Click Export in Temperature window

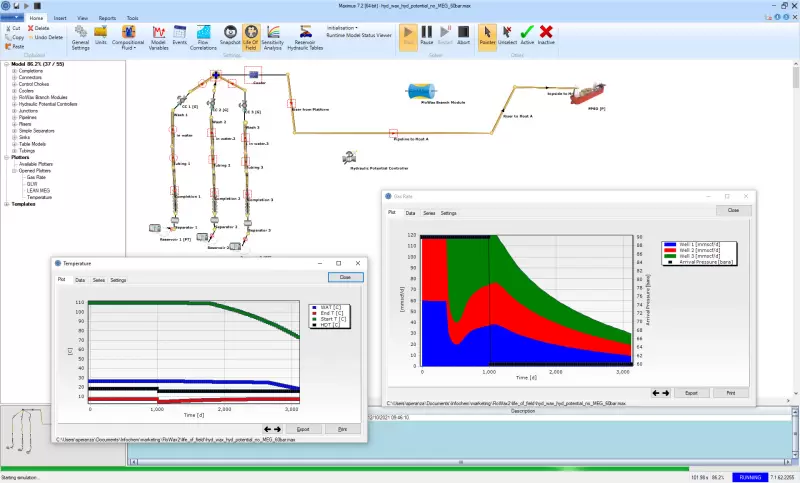pos(303,429)
